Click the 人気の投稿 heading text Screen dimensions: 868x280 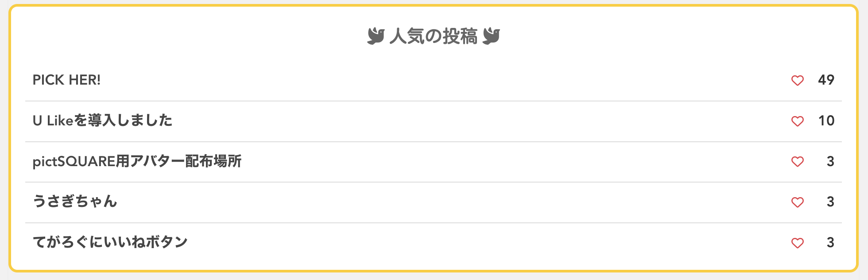pyautogui.click(x=433, y=36)
